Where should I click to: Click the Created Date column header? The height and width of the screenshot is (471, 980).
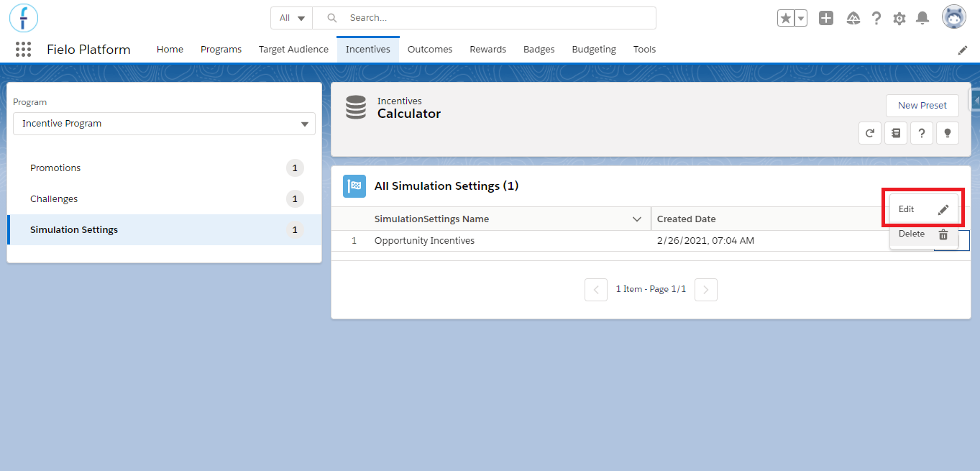(686, 219)
